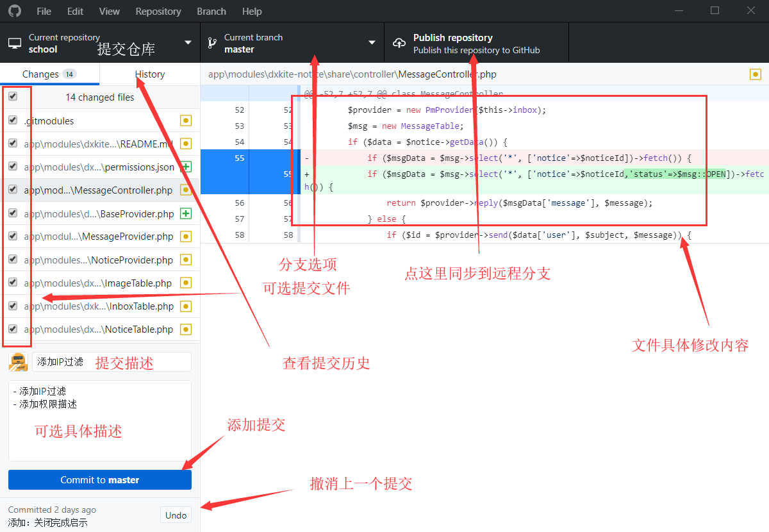The width and height of the screenshot is (769, 532).
Task: Open the Current branch master dropdown
Action: point(292,43)
